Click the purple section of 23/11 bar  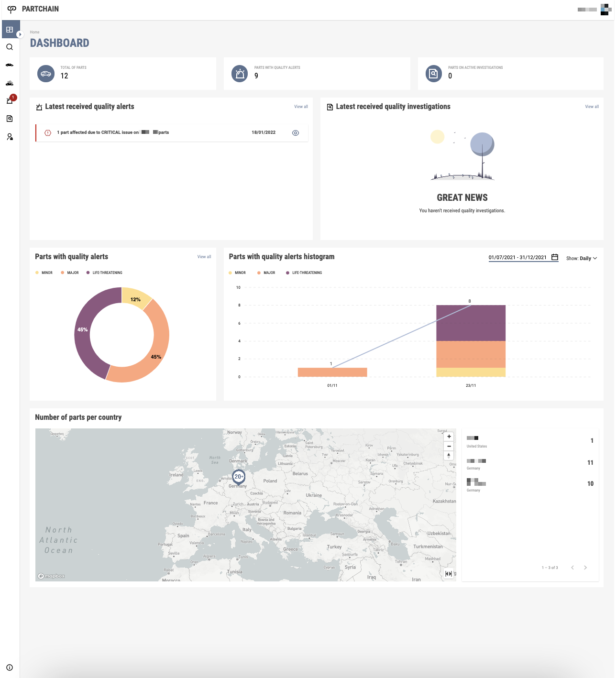(x=471, y=323)
